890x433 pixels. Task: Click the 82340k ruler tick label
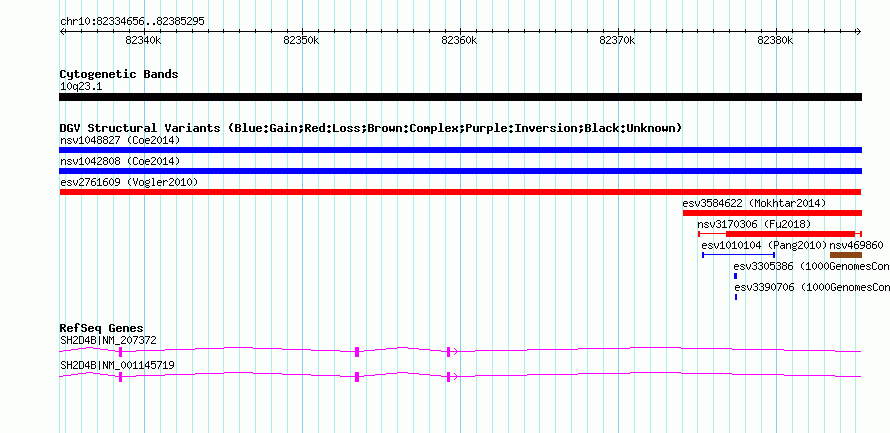coord(144,40)
